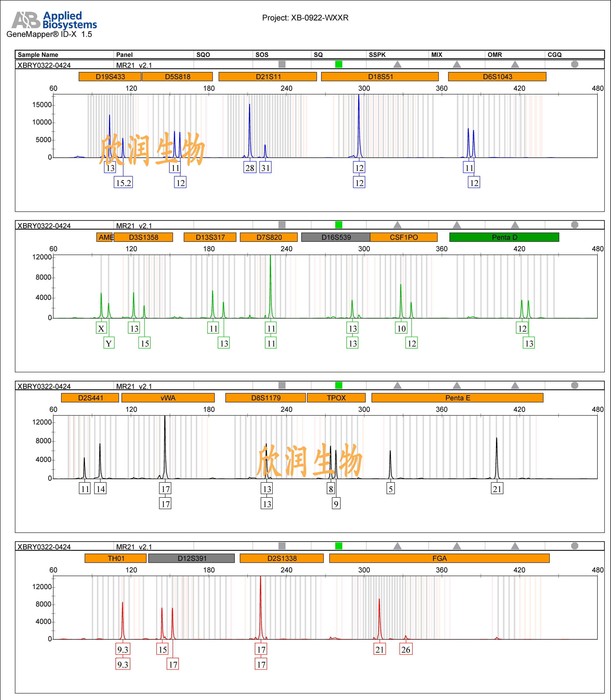Click the tall green D7S820 peak

pos(270,286)
